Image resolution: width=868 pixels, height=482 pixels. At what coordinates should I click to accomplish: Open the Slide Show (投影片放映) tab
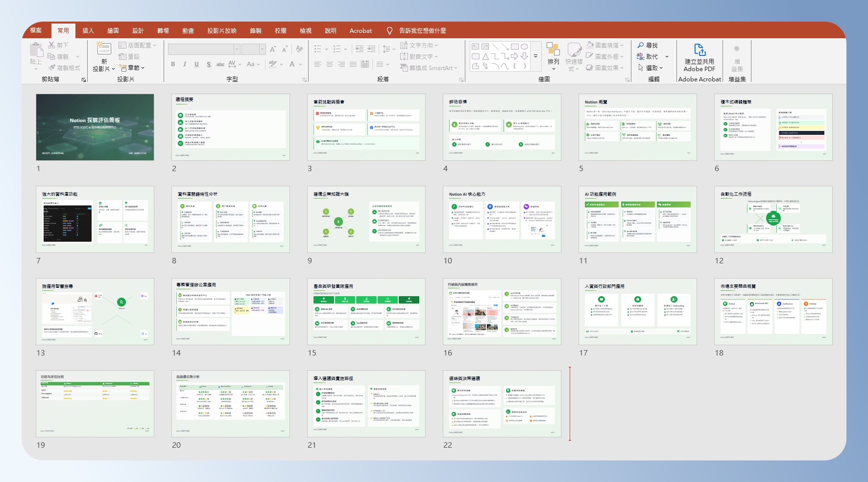click(221, 31)
